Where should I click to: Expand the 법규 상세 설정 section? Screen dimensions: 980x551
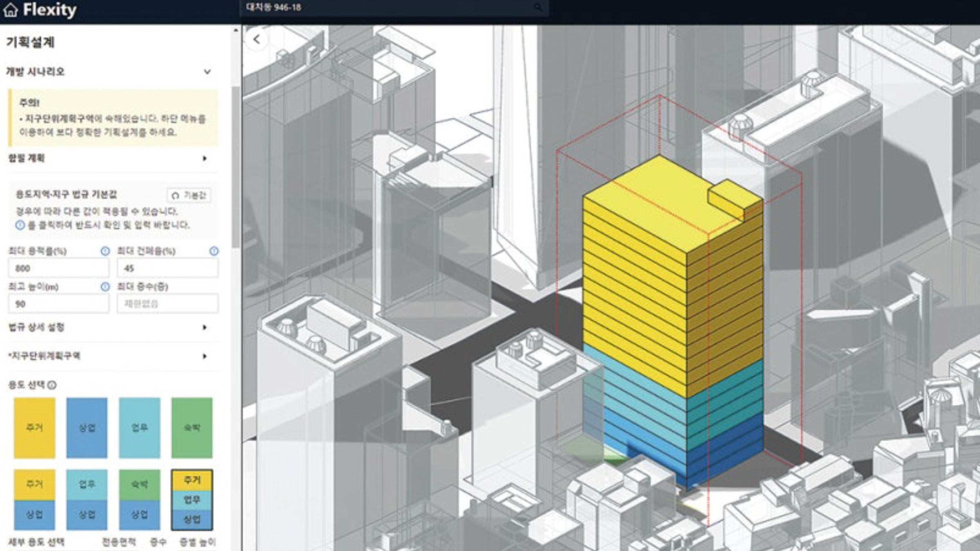205,327
